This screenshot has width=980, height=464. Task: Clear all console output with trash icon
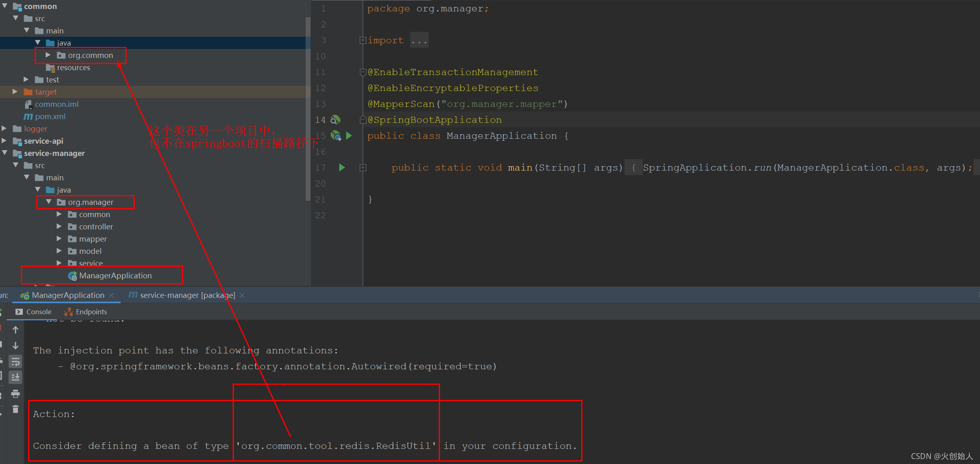click(15, 409)
